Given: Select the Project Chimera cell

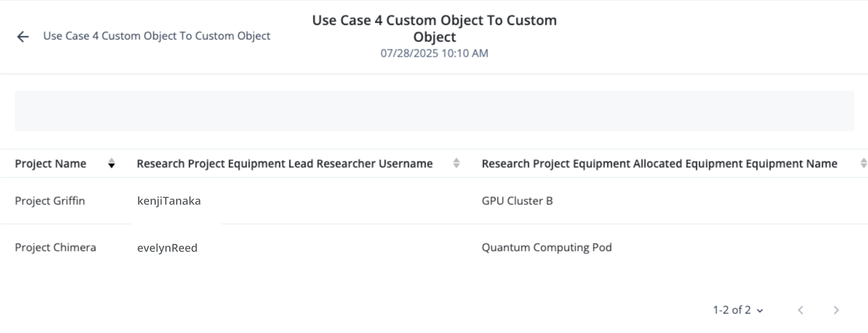Looking at the screenshot, I should point(56,248).
